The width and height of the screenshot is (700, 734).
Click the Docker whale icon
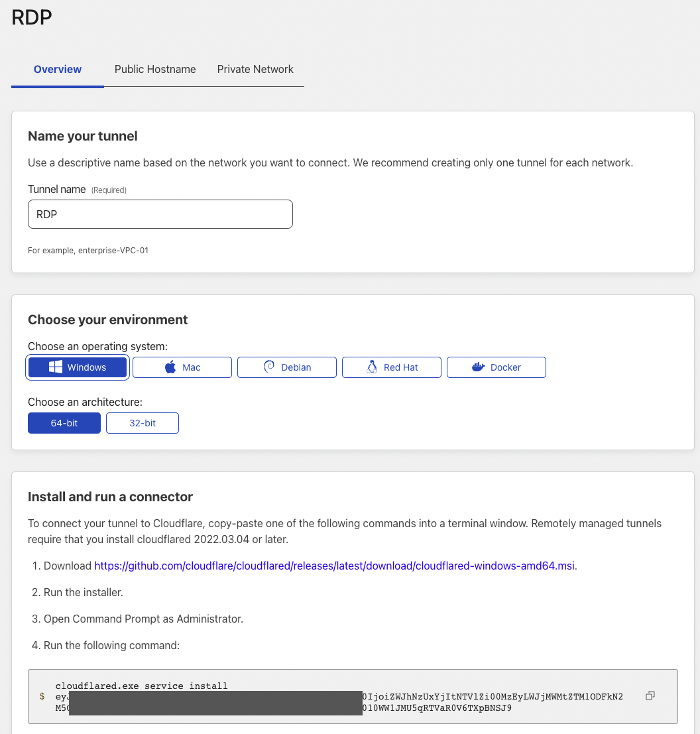[479, 367]
